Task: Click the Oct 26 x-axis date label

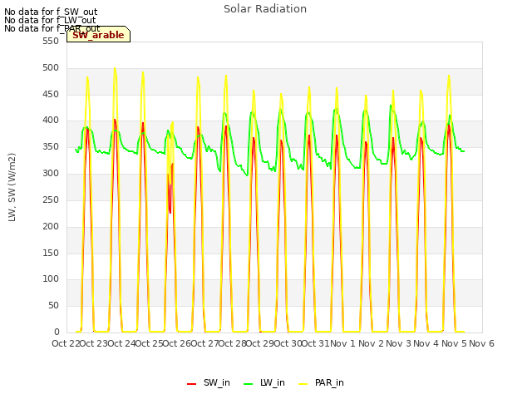Action: tap(177, 343)
